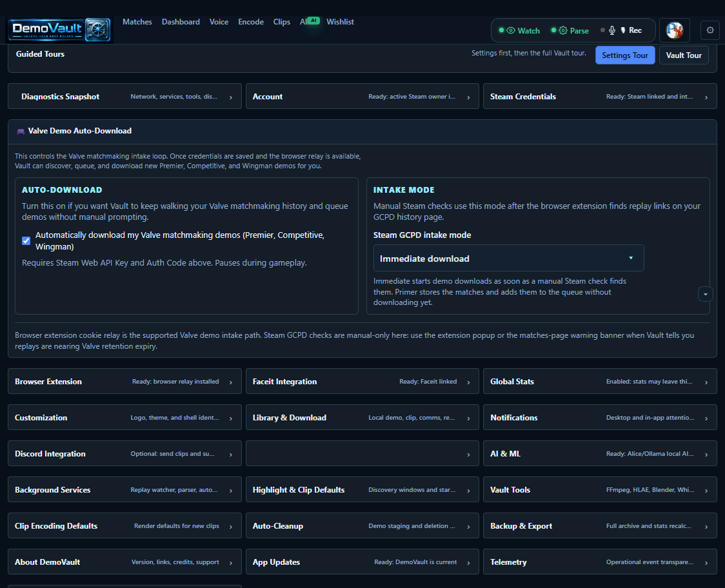Open the Auto-Cleanup section
The width and height of the screenshot is (725, 588).
tap(362, 525)
